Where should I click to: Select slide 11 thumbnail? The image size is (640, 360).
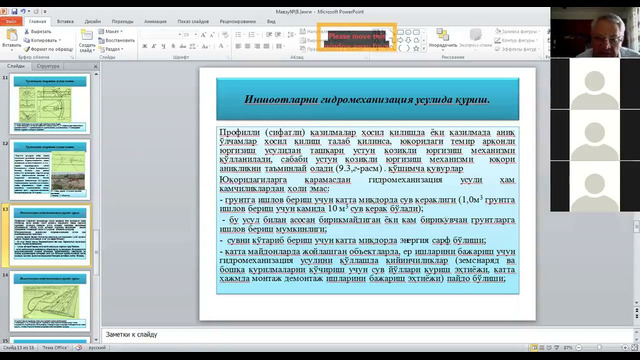click(50, 104)
